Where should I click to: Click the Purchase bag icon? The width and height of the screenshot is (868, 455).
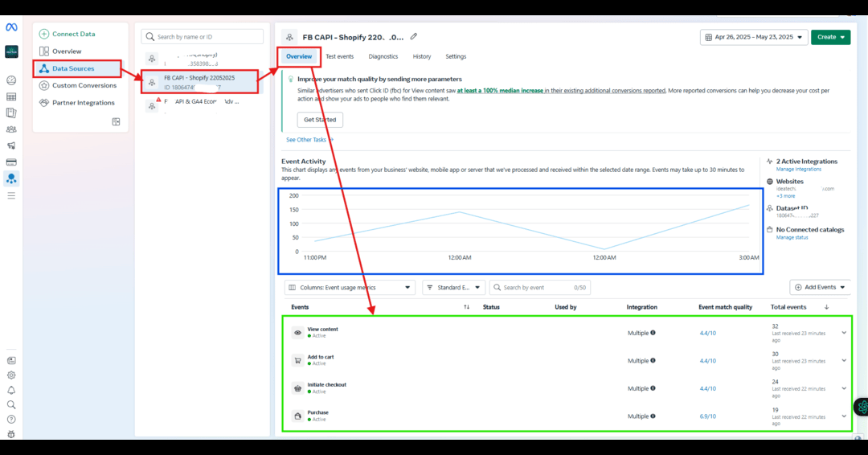pos(298,416)
